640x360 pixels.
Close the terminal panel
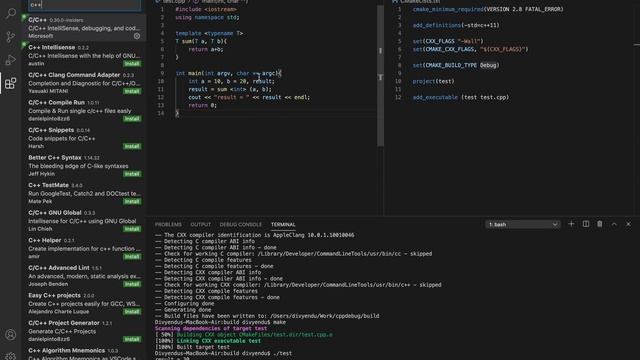(x=628, y=224)
